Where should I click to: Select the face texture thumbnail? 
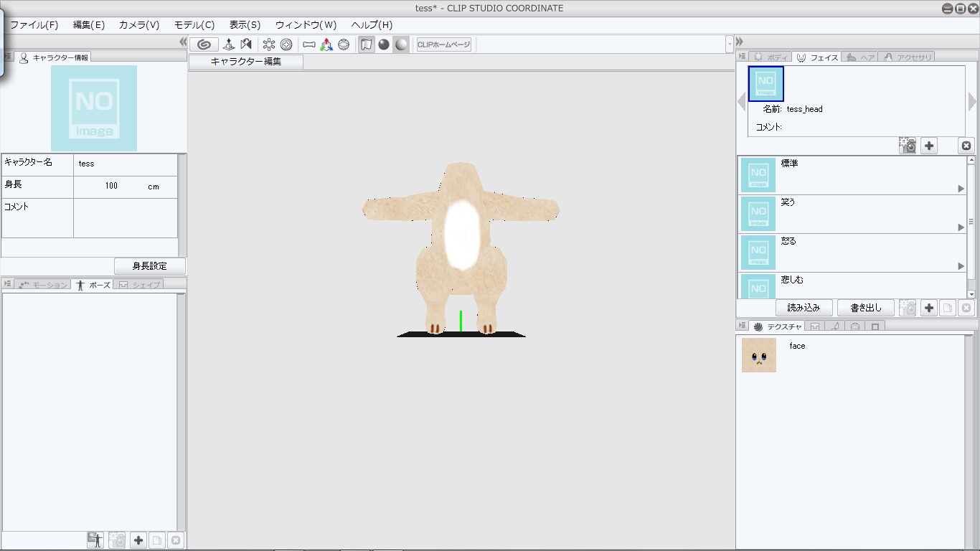pyautogui.click(x=758, y=355)
